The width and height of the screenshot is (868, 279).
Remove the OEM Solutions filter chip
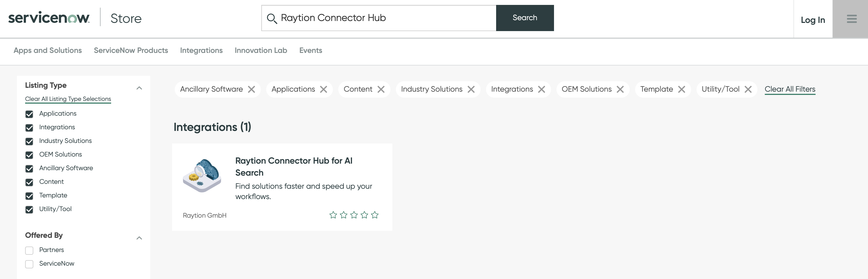tap(620, 89)
